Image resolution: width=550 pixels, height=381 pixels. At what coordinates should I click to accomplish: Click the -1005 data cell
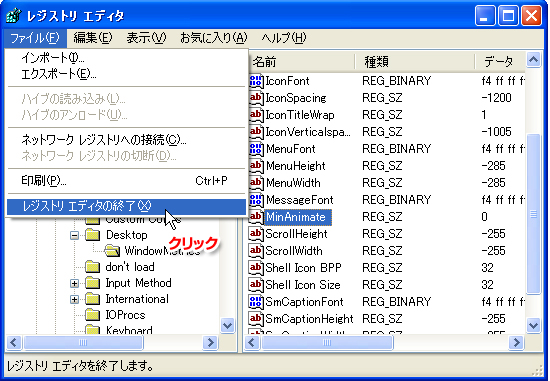(496, 132)
